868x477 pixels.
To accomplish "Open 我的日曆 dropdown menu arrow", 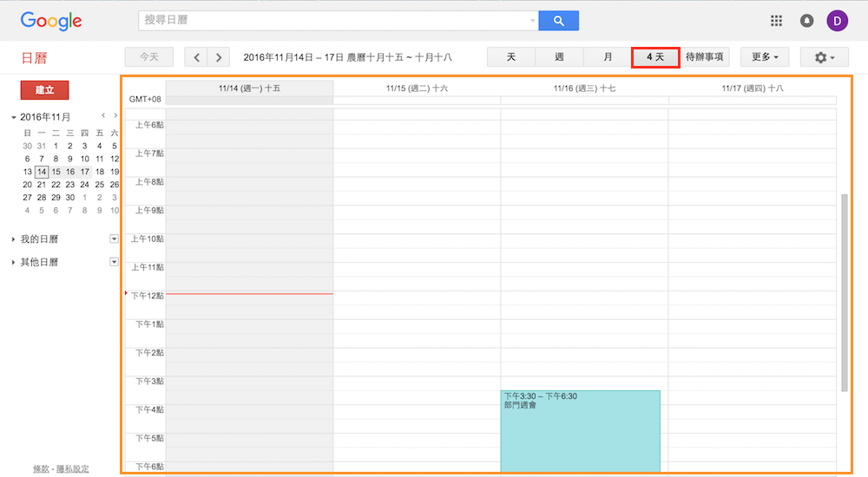I will pos(114,238).
